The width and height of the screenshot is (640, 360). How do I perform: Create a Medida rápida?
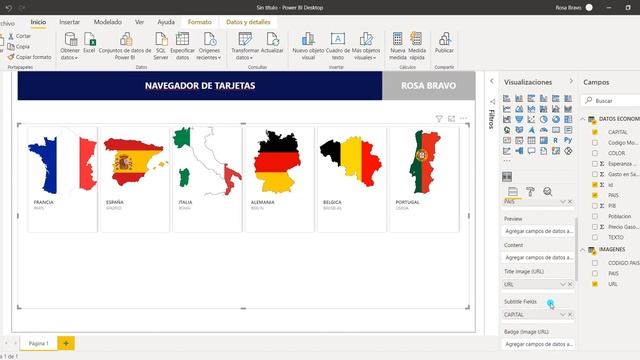pyautogui.click(x=417, y=46)
